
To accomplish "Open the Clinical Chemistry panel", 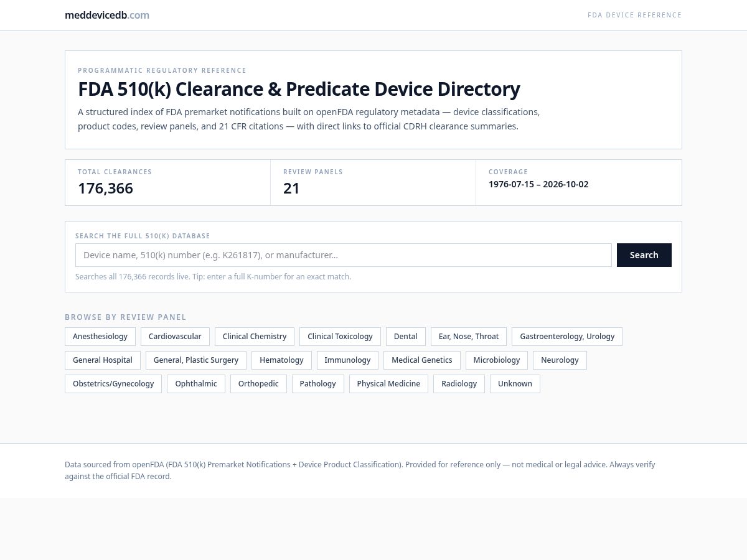I will pyautogui.click(x=255, y=337).
